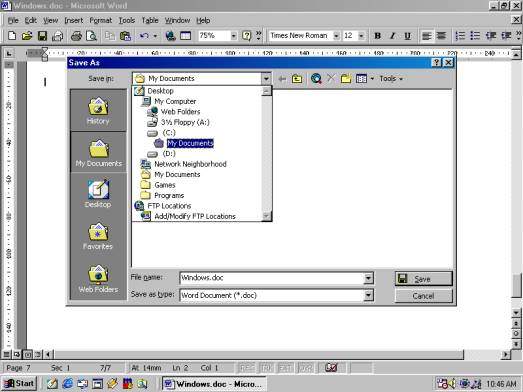Click the Web Toolbar globe icon

(170, 35)
